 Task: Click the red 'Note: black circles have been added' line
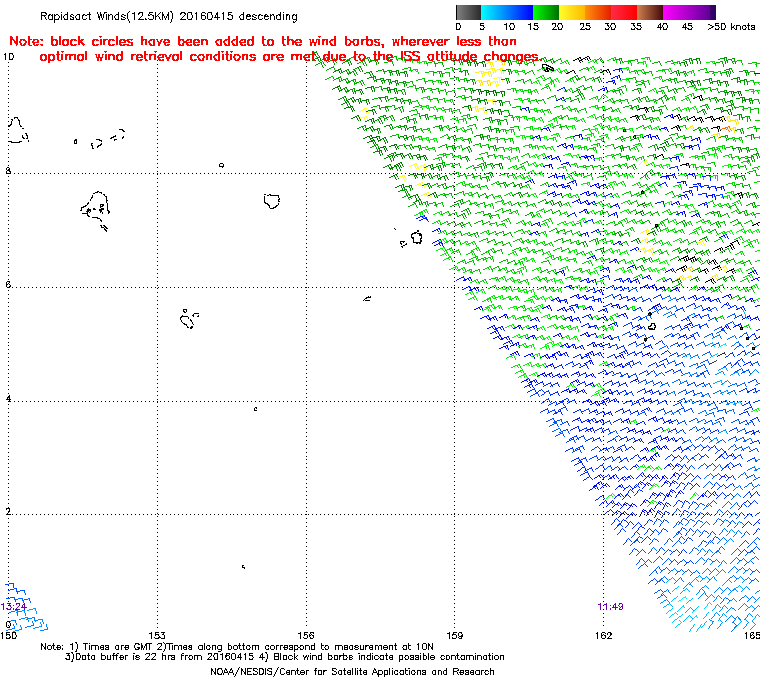click(x=263, y=41)
